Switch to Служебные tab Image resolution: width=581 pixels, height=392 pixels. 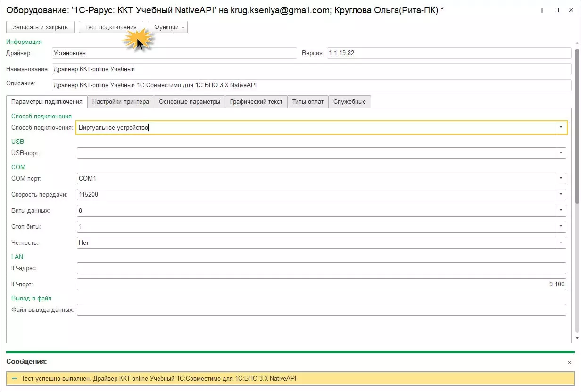[x=350, y=101]
